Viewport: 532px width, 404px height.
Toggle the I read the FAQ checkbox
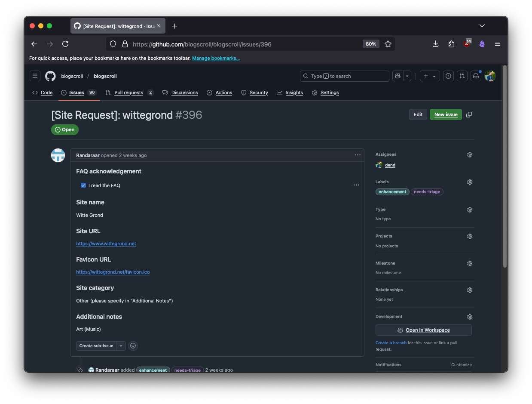pos(83,185)
